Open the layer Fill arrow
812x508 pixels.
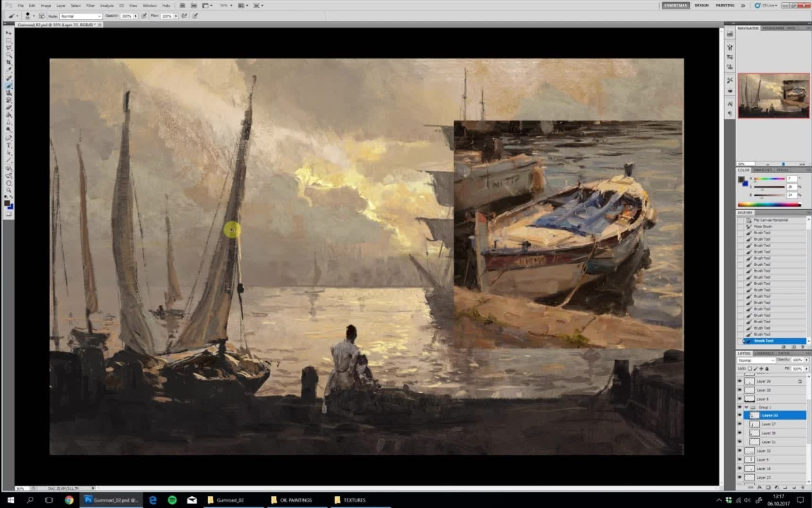coord(807,369)
